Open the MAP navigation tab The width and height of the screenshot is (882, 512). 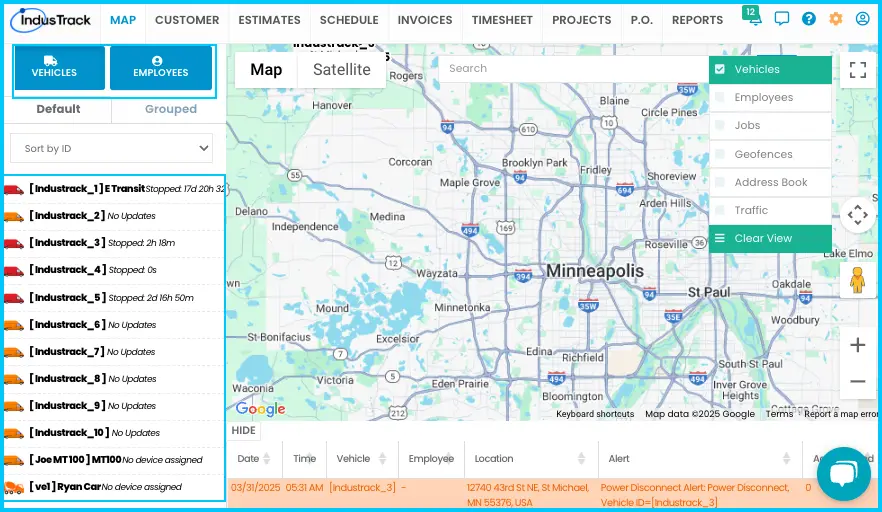coord(123,20)
